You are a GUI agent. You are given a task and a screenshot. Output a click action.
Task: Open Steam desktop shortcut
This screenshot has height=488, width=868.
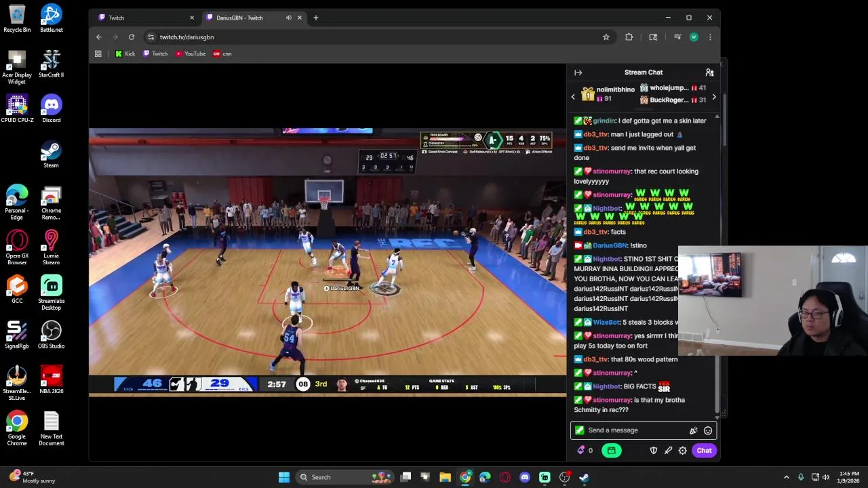(51, 154)
